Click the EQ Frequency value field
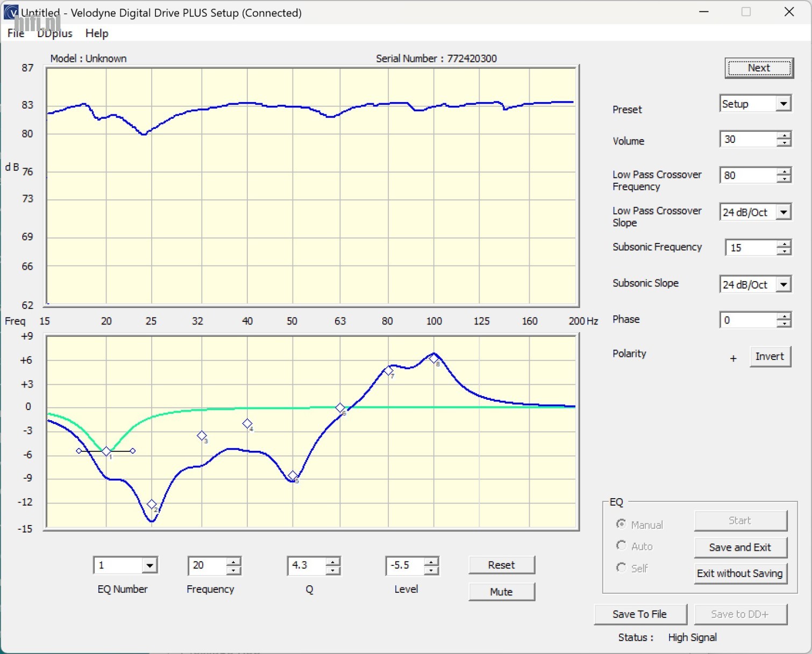This screenshot has height=654, width=812. pos(208,565)
